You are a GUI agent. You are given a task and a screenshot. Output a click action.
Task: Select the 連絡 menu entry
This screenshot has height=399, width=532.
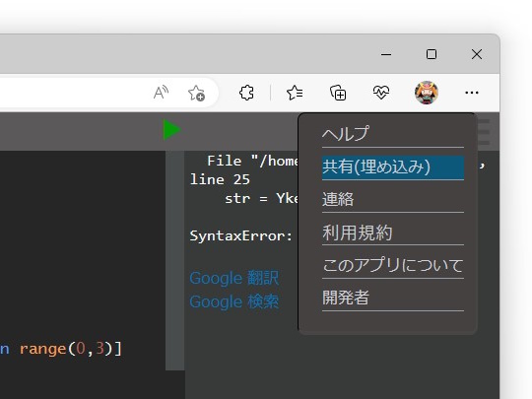point(393,199)
